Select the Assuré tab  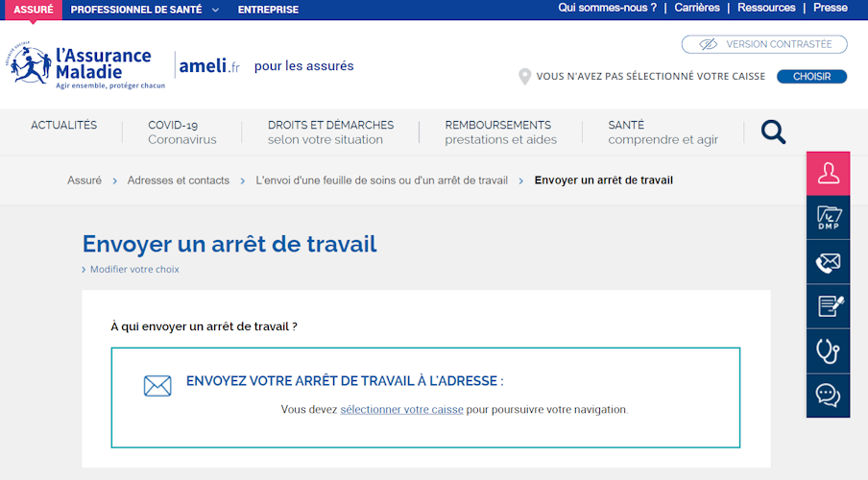tap(34, 10)
